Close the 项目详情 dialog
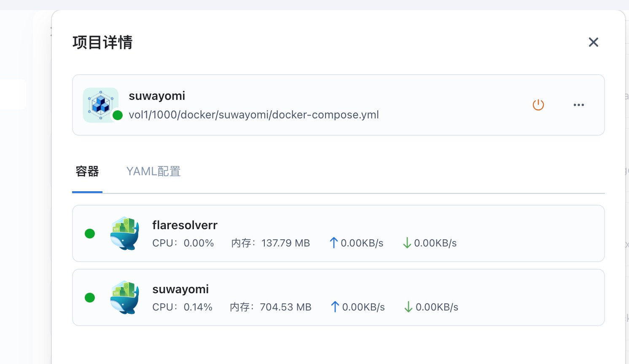The width and height of the screenshot is (629, 364). tap(593, 42)
